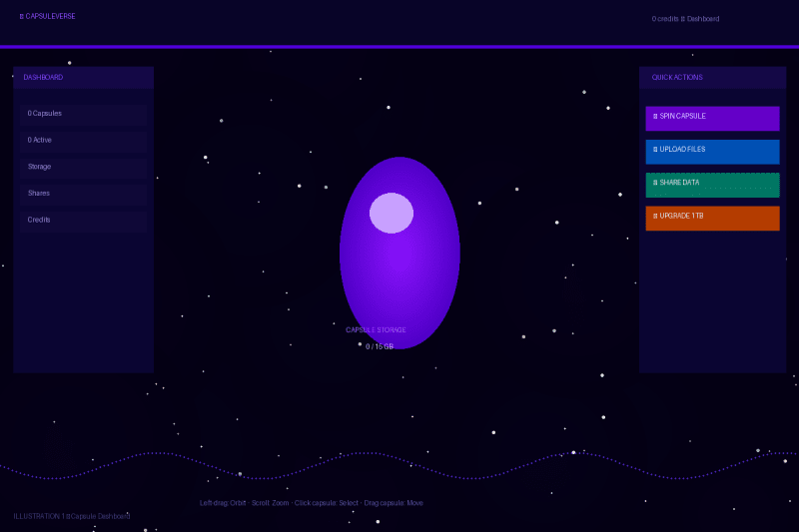
Task: Select the Storage item in dashboard
Action: (84, 167)
